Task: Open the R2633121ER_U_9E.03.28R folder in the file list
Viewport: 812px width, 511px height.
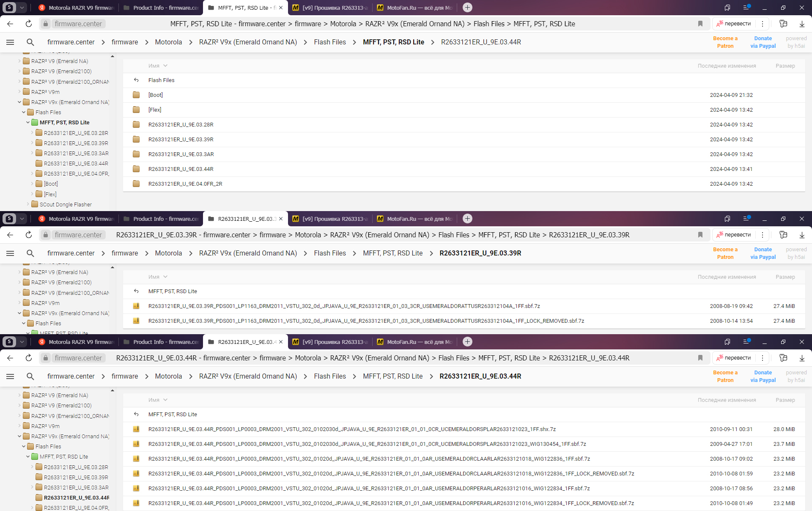Action: 464,124
